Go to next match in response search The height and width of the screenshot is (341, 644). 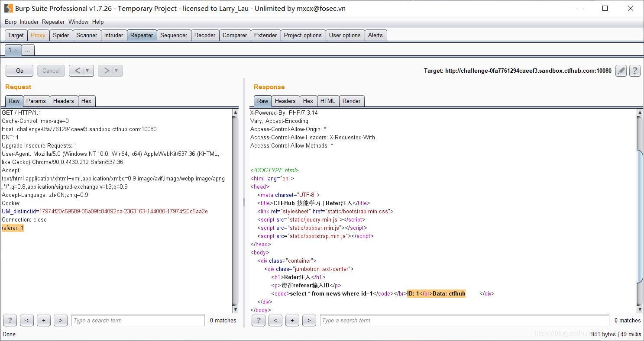coord(309,320)
